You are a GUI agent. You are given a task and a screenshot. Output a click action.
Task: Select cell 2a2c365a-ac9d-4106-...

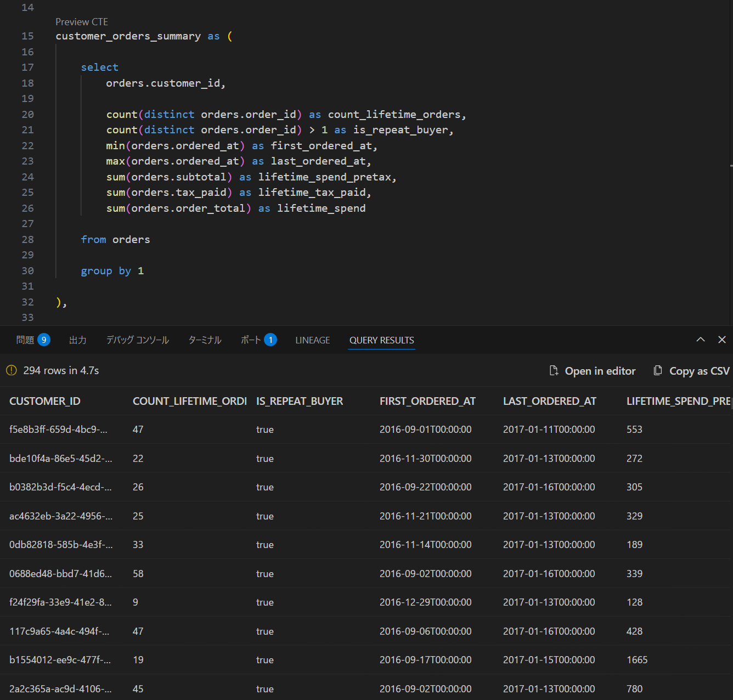[x=60, y=688]
